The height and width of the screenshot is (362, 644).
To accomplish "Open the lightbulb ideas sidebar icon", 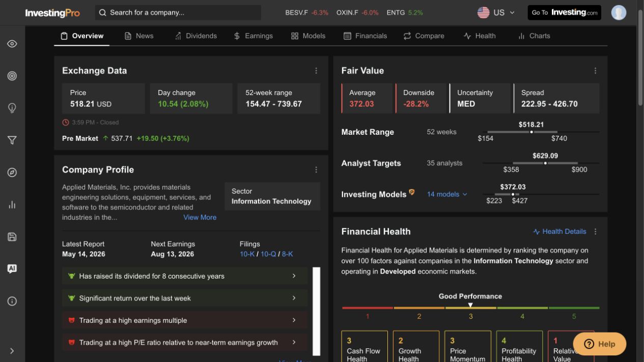I will (x=12, y=108).
